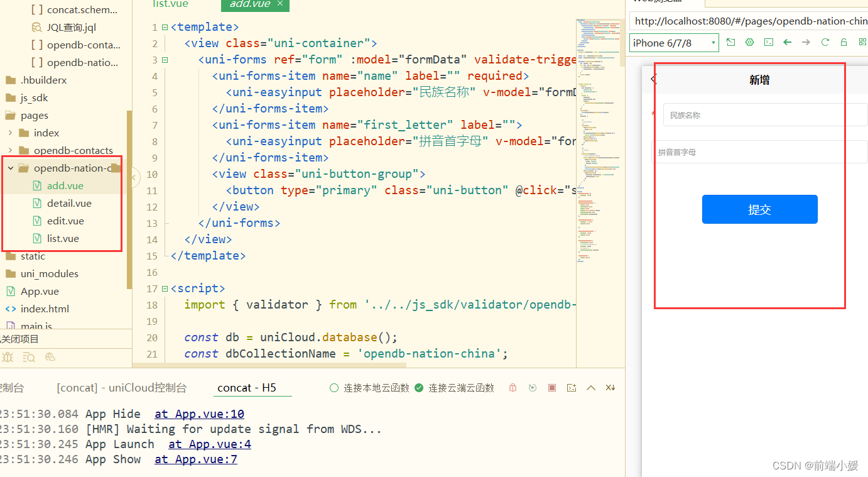Select the JQL查询.jql file
This screenshot has height=477, width=868.
tap(72, 27)
